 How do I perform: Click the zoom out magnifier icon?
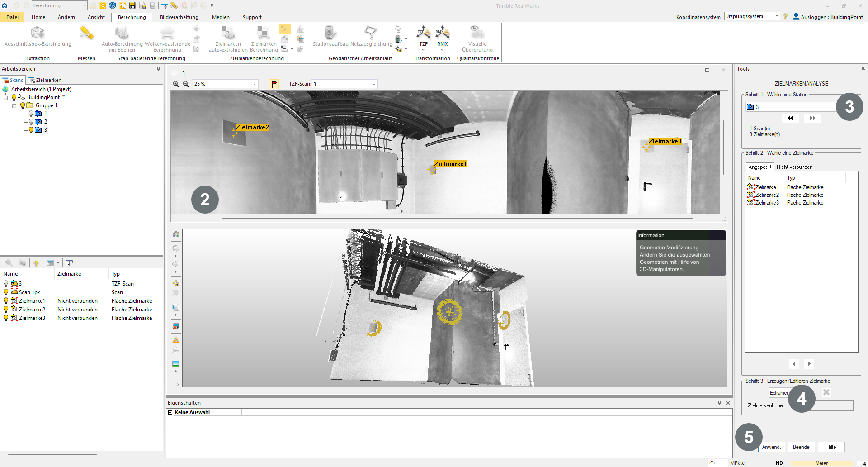tap(186, 84)
